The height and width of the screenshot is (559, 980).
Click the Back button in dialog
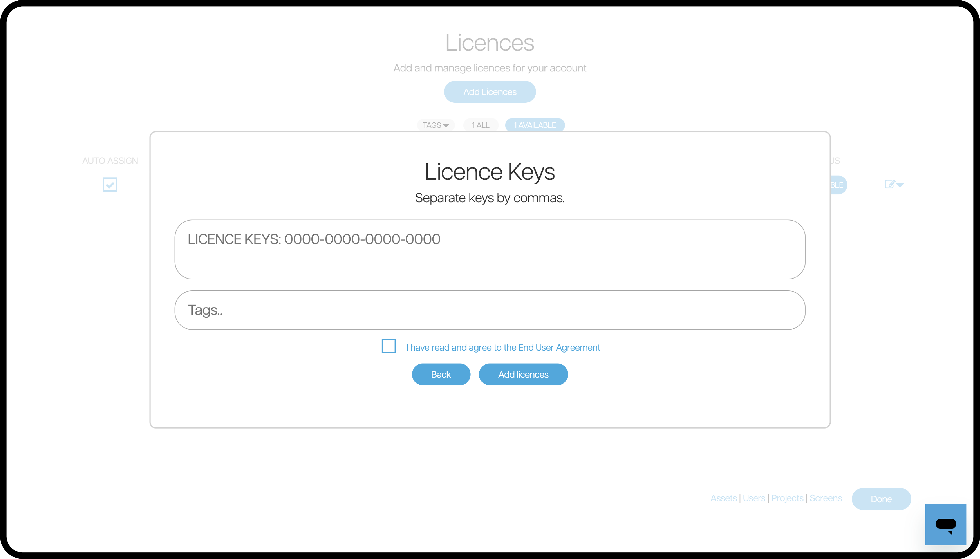pos(441,374)
